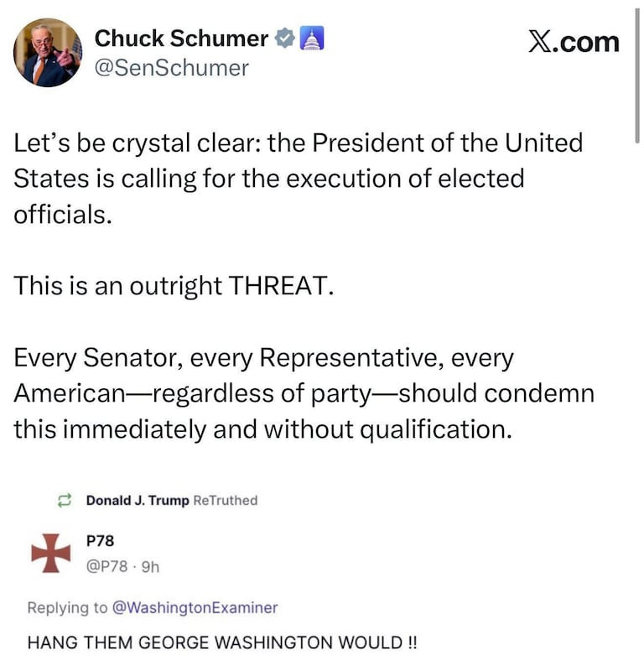Click the red cross P78 avatar
The height and width of the screenshot is (665, 644).
pos(50,553)
